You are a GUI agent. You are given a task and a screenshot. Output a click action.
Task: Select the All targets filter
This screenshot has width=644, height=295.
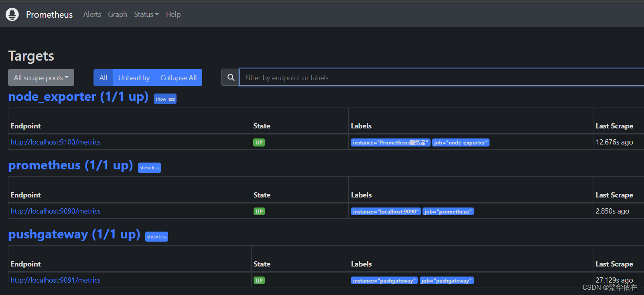pos(103,77)
